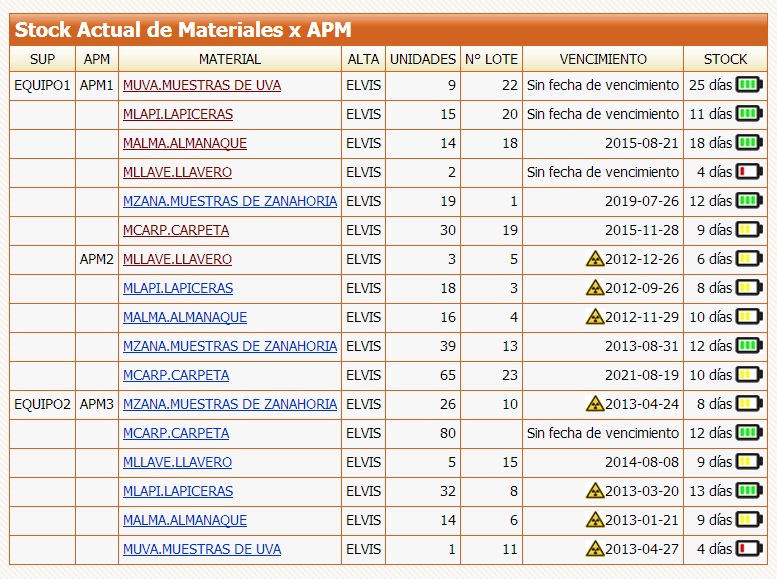Click battery icon in 2012-09-26 row
777x579 pixels.
pyautogui.click(x=749, y=288)
